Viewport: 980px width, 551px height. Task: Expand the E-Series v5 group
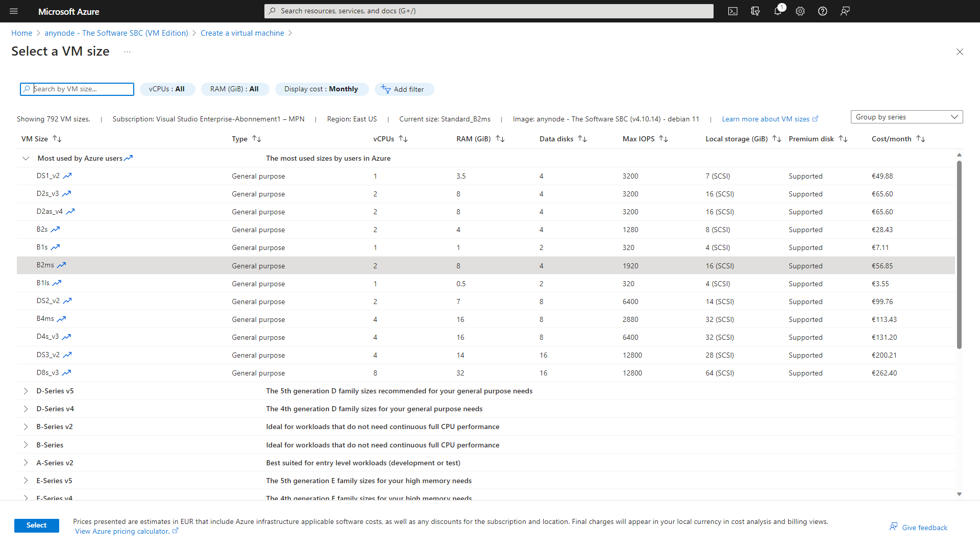click(x=26, y=481)
